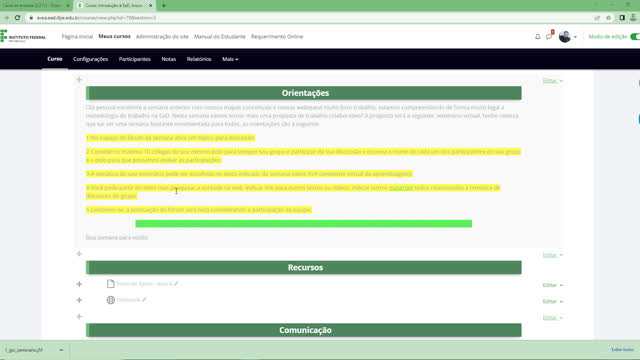Open the Manual do Estudante link
This screenshot has width=640, height=360.
(220, 37)
